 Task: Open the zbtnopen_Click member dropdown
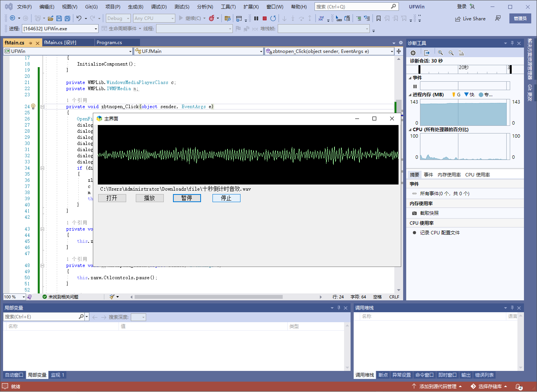pyautogui.click(x=330, y=51)
